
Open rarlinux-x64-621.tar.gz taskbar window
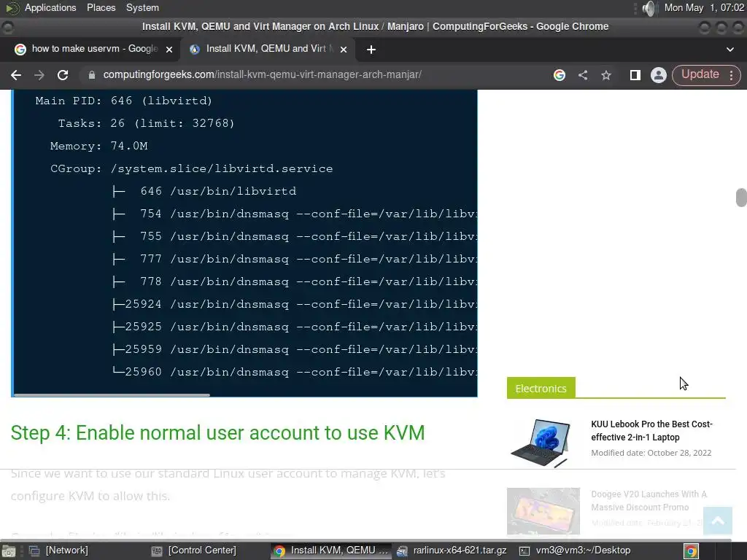452,551
